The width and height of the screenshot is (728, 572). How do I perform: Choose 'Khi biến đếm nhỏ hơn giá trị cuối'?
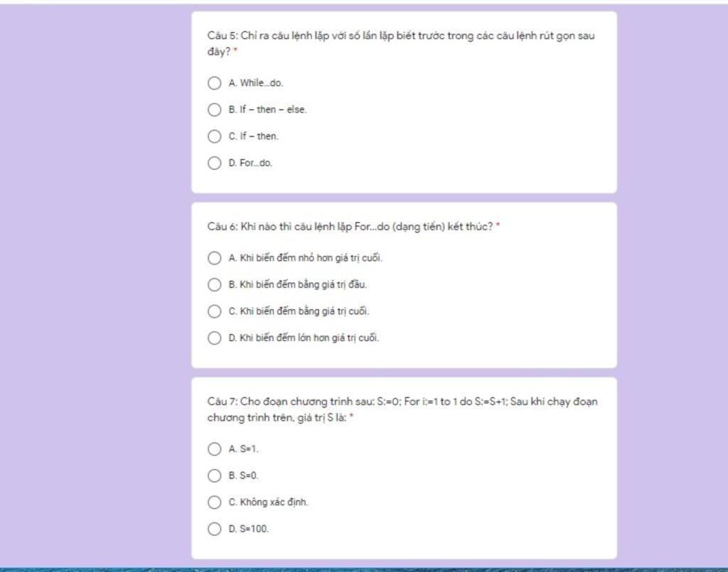[214, 258]
